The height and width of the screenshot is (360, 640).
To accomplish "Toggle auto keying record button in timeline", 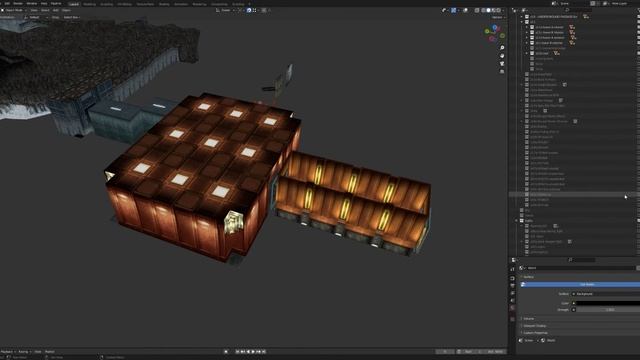I will click(226, 351).
